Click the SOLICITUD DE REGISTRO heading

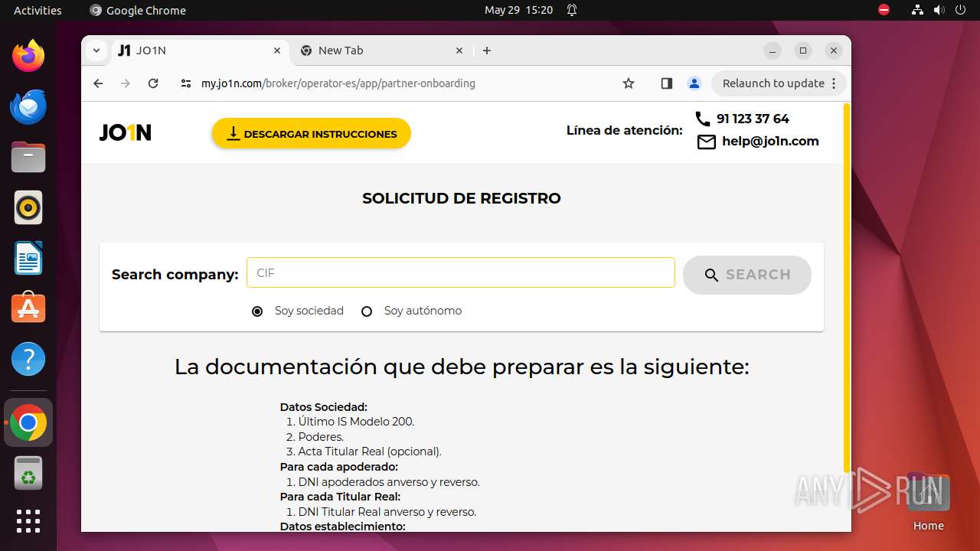point(462,198)
